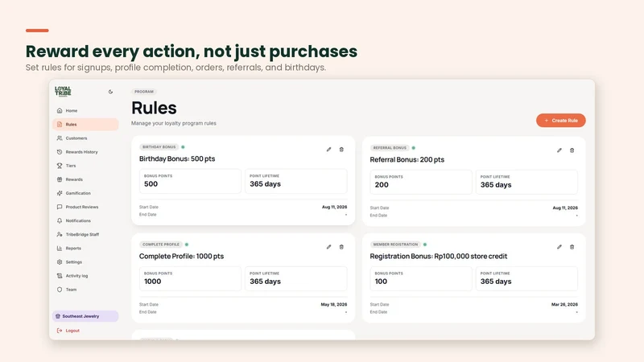
Task: Click the Notifications bell icon
Action: pyautogui.click(x=60, y=220)
